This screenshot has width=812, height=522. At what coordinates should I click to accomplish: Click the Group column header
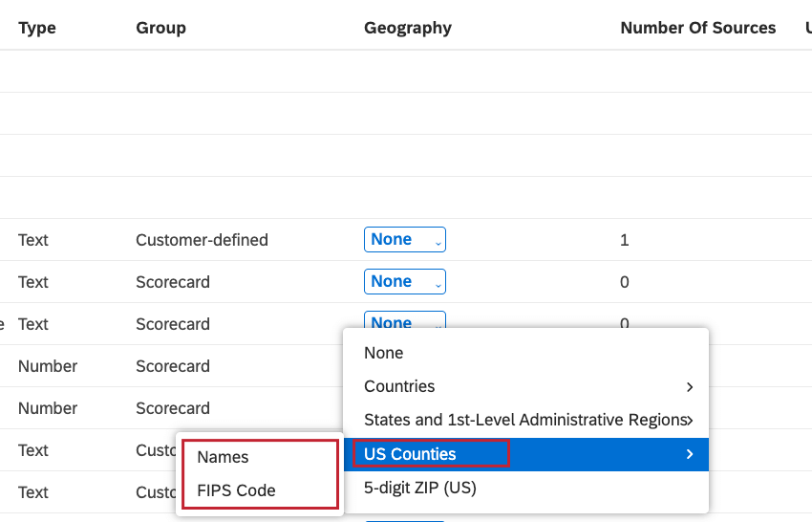pos(160,28)
